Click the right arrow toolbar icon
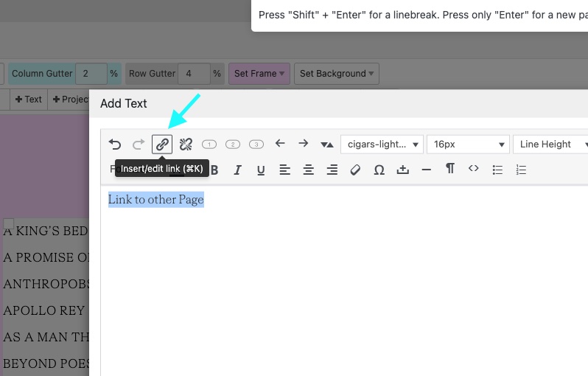 coord(304,143)
